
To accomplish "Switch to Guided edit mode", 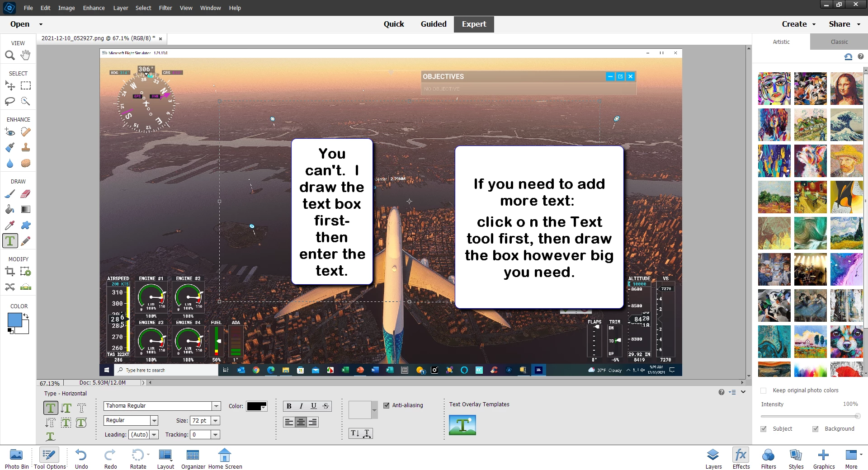I will (433, 24).
